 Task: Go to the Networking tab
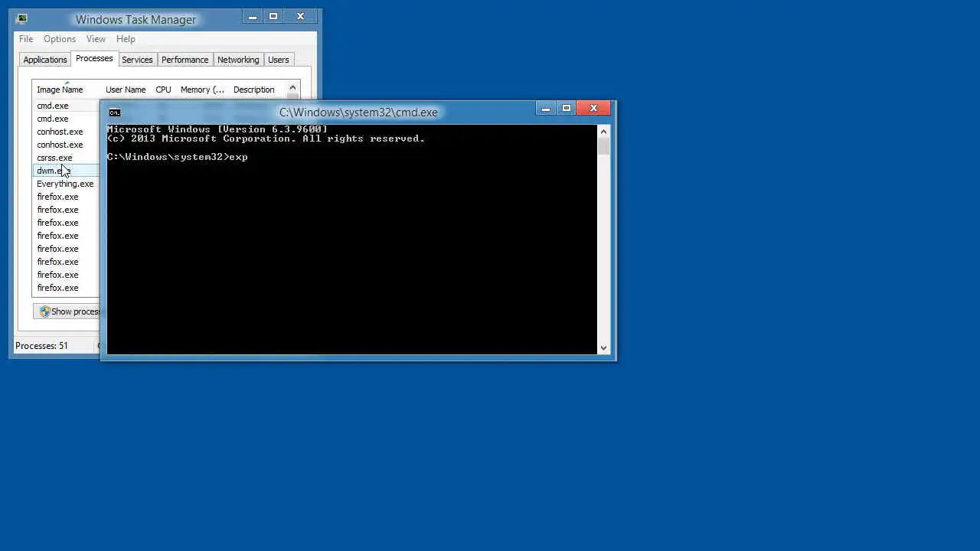238,60
